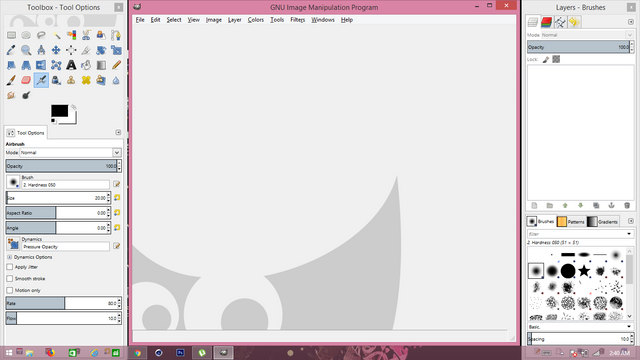Activate the Flip tool
Screen dimensions: 640x360
pyautogui.click(x=41, y=65)
